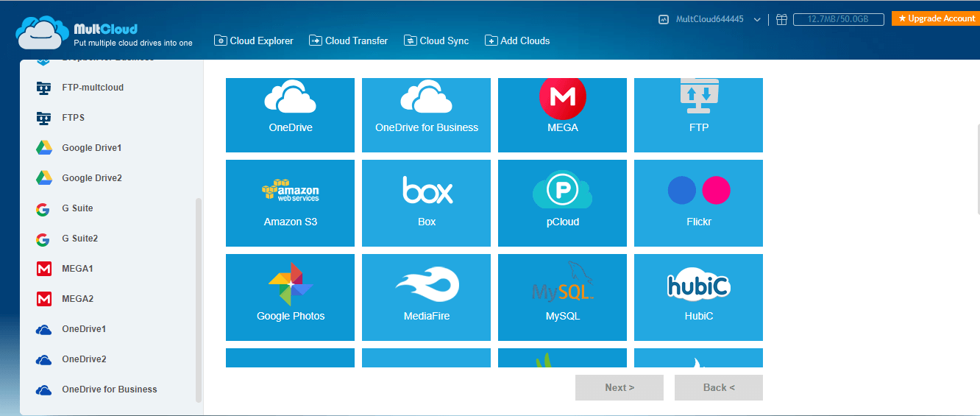The width and height of the screenshot is (980, 416).
Task: Choose the FTP service tile
Action: coord(698,115)
